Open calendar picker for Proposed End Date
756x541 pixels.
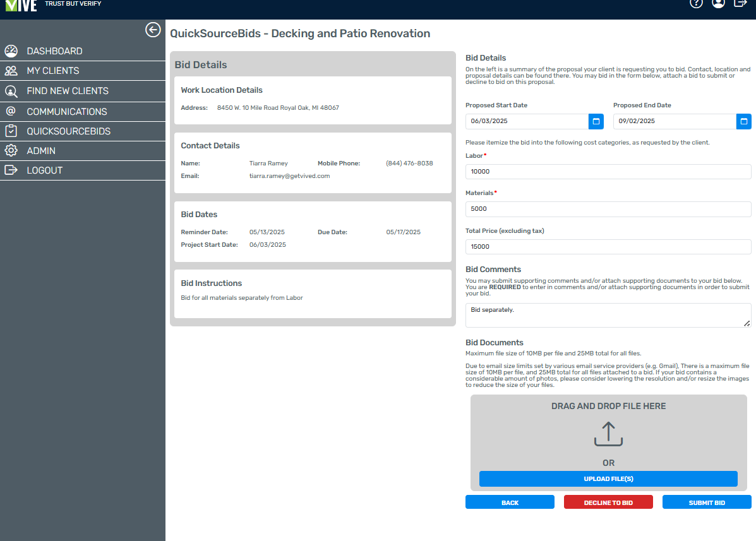pyautogui.click(x=744, y=121)
